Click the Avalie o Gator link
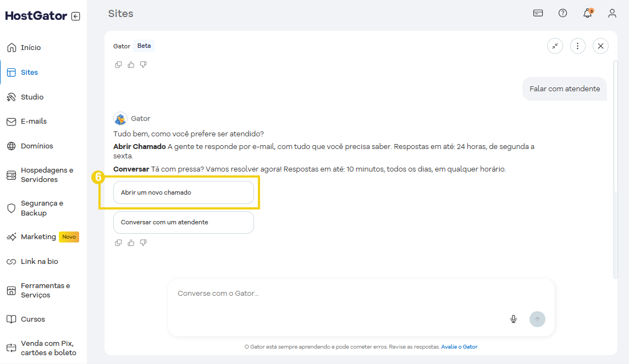The height and width of the screenshot is (364, 629). (459, 347)
